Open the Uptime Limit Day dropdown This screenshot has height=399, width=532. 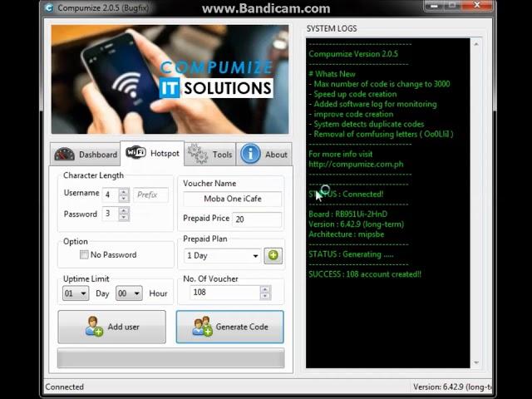[76, 293]
